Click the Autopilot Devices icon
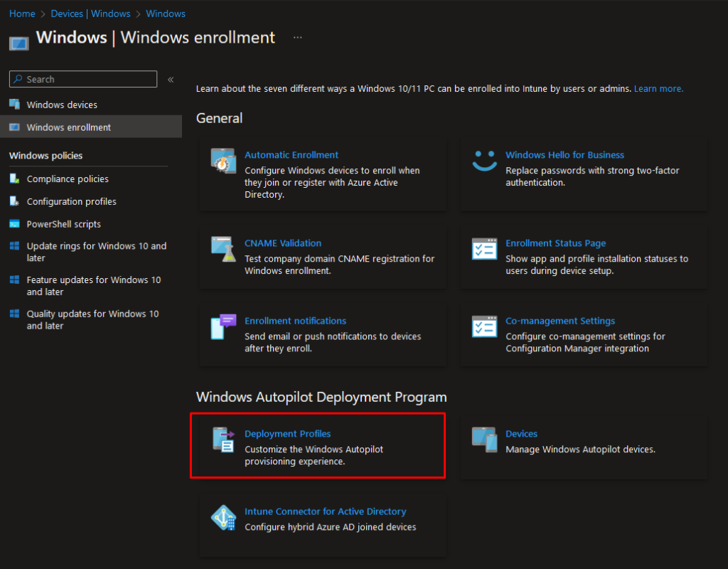 (484, 440)
